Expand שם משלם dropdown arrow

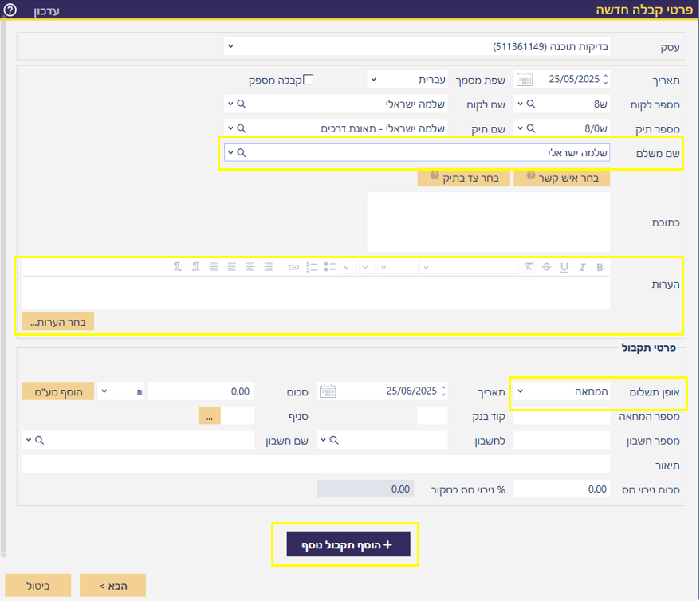tap(230, 152)
